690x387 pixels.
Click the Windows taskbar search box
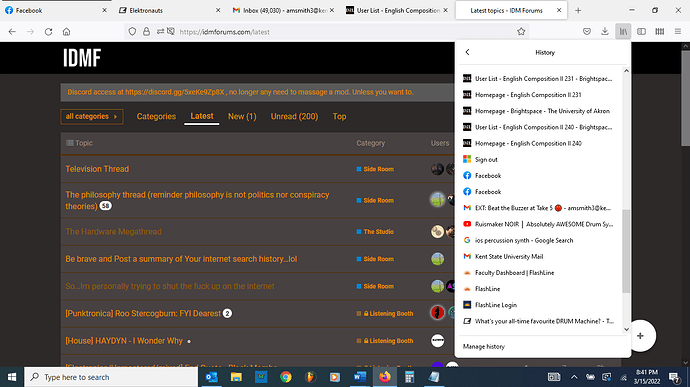pyautogui.click(x=111, y=377)
